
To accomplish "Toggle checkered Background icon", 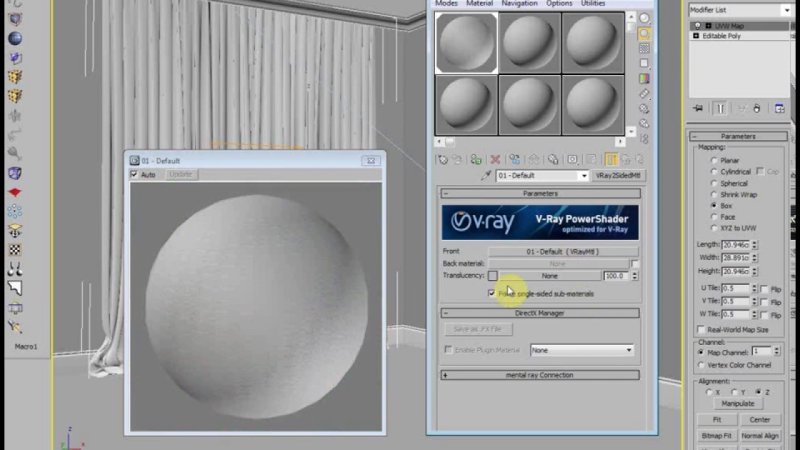I will pos(644,48).
